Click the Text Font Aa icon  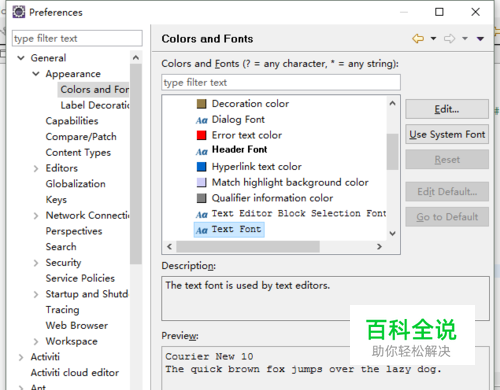pos(202,230)
